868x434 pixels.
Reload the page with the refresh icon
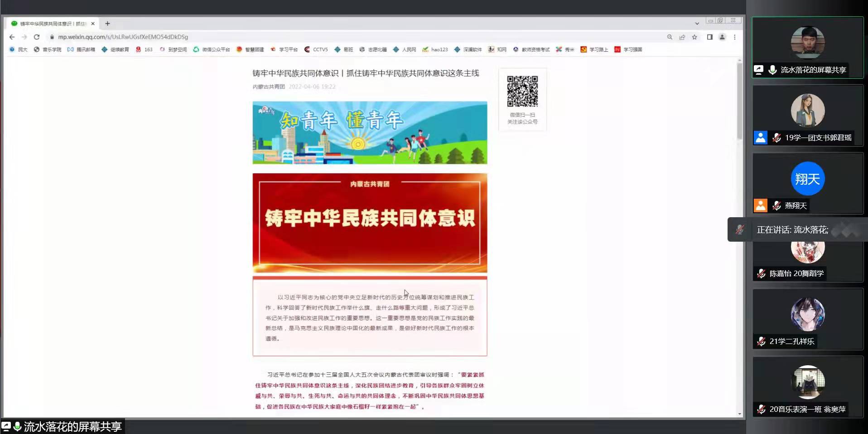coord(37,37)
